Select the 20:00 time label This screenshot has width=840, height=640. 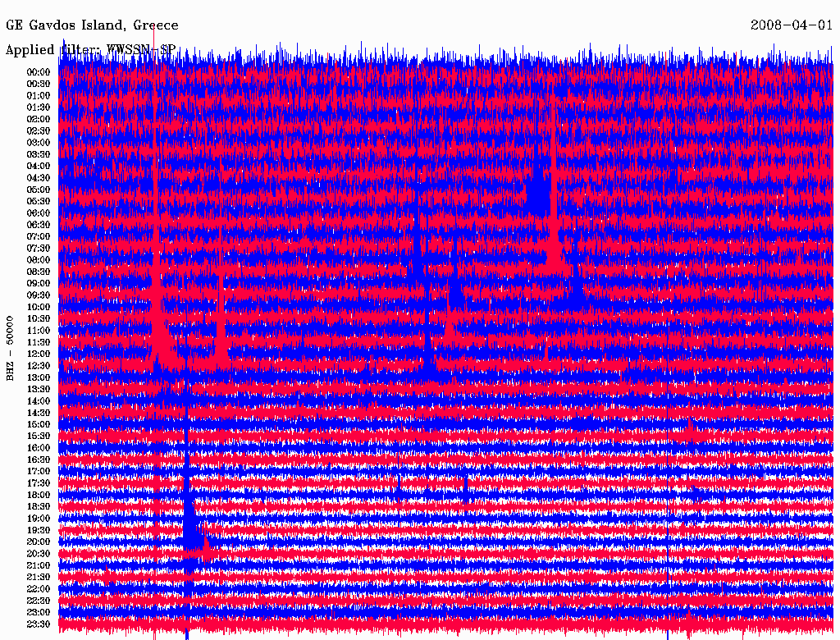(39, 542)
